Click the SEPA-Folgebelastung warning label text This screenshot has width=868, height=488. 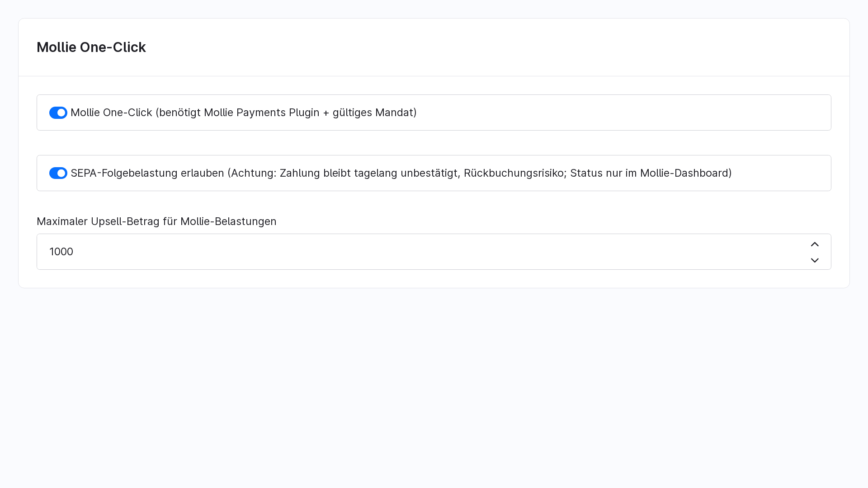401,173
